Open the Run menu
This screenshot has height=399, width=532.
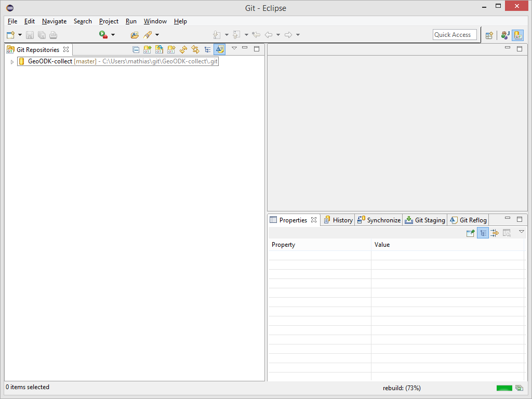point(131,21)
